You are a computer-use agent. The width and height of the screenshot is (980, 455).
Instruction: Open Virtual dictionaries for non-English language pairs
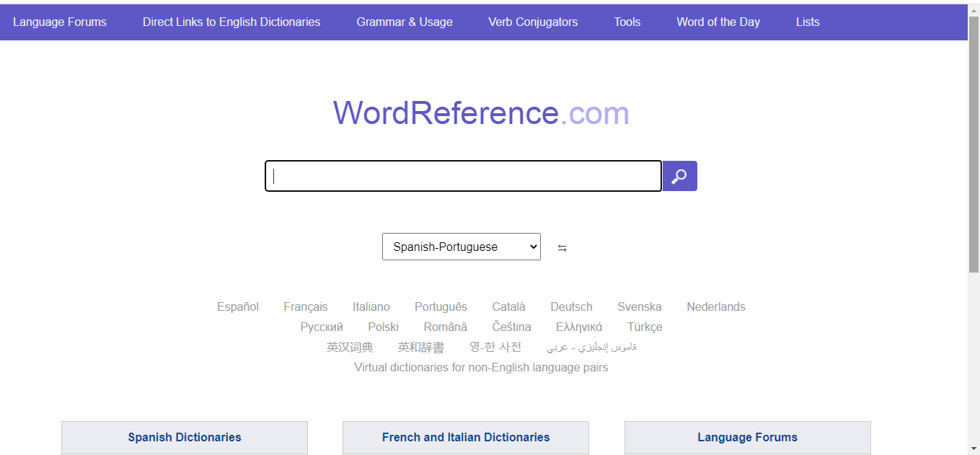coord(481,367)
